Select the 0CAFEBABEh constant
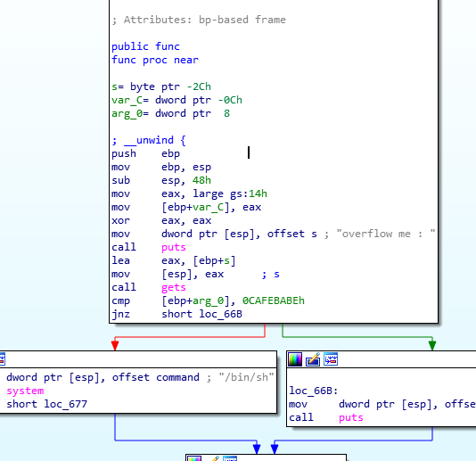The image size is (476, 461). 274,300
